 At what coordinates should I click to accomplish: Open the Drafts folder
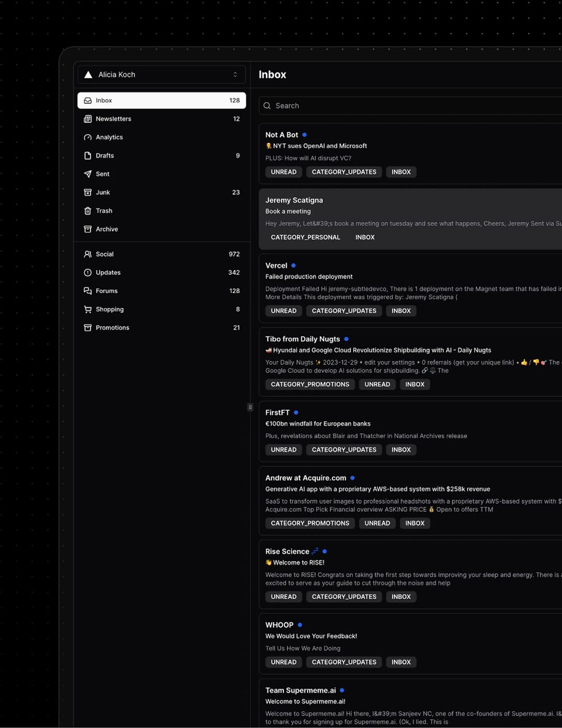[162, 155]
